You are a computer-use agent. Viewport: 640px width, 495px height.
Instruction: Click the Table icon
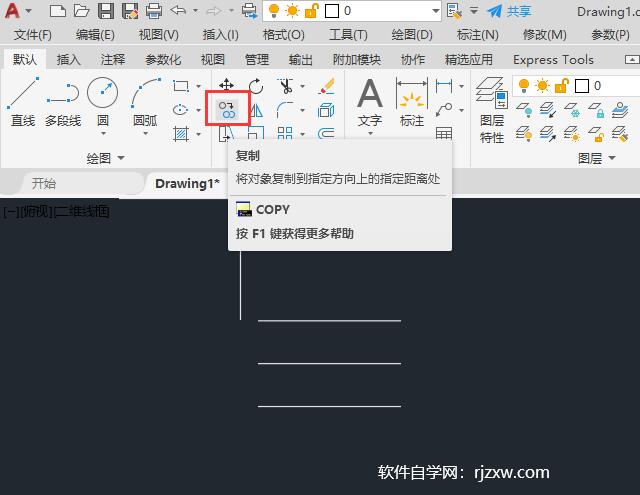click(x=444, y=133)
